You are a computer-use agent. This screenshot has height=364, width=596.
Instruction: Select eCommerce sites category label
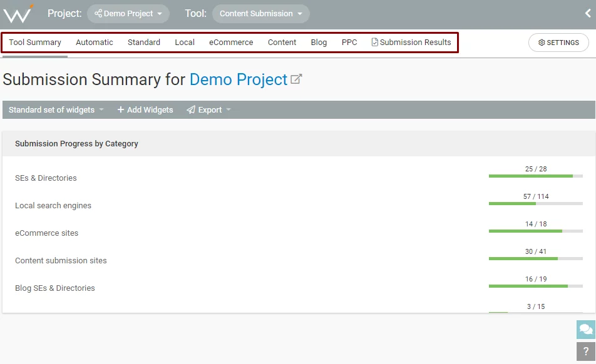[x=47, y=233]
